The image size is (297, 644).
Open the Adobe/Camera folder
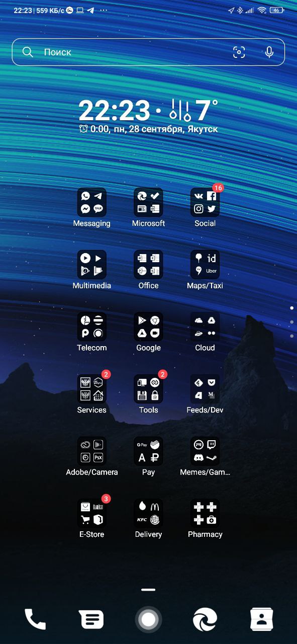click(x=91, y=452)
